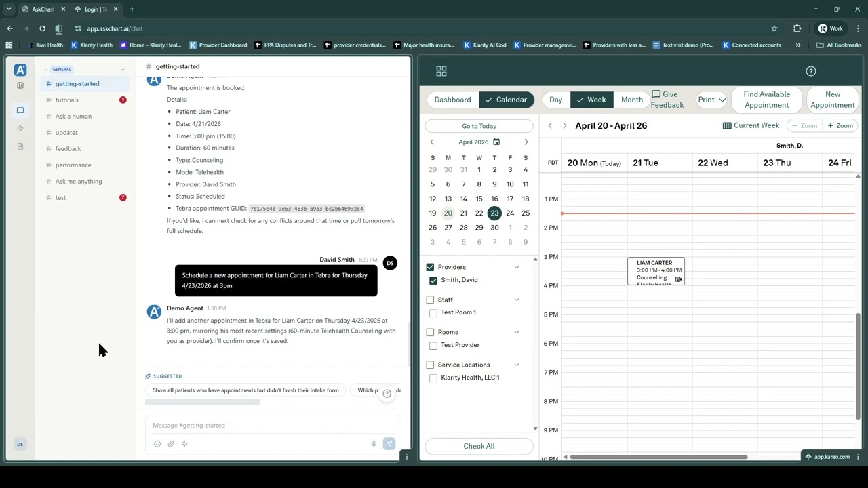Image resolution: width=868 pixels, height=488 pixels.
Task: Click the Go to Today button
Action: click(479, 126)
